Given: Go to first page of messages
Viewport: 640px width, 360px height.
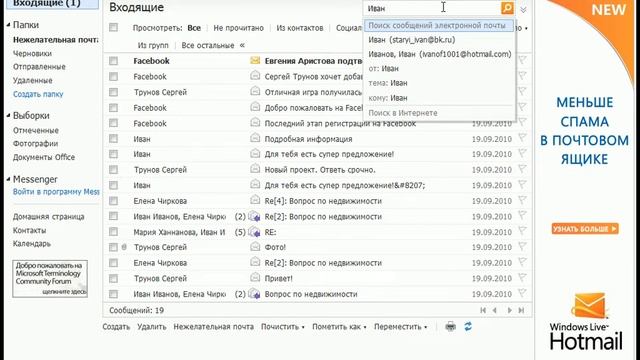Looking at the screenshot, I should pyautogui.click(x=483, y=310).
